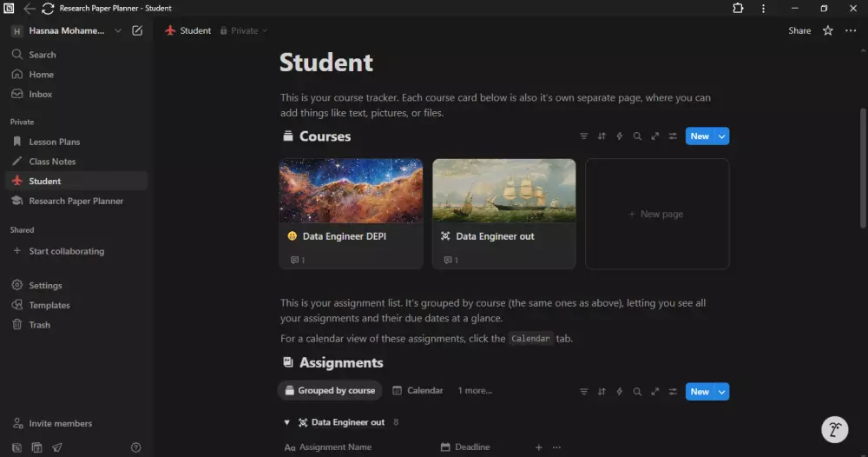Screen dimensions: 868x457
Task: Add page to favorites with star
Action: click(x=827, y=30)
